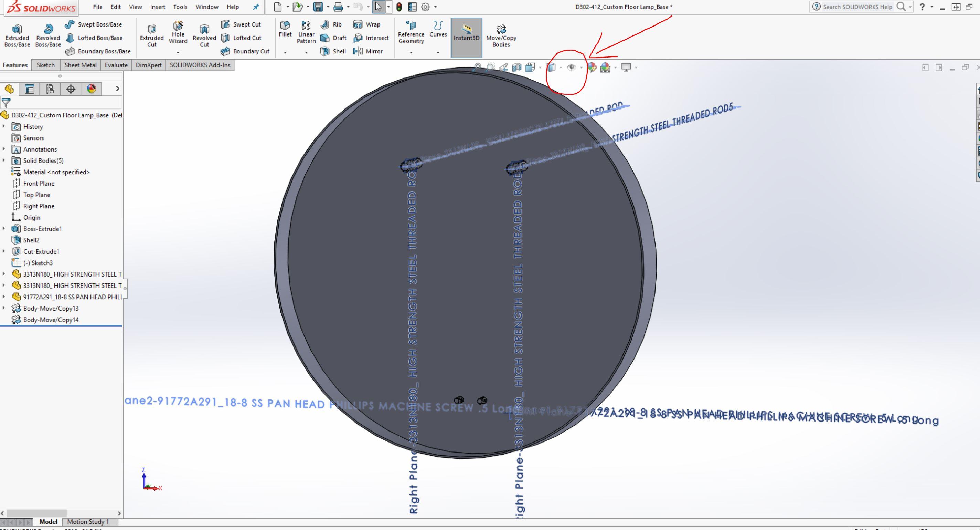Open the Display Style dropdown arrow

(561, 68)
